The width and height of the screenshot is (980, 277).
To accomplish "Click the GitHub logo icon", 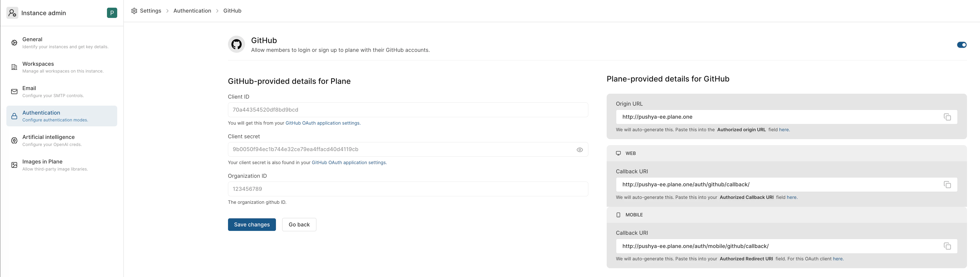I will click(236, 44).
